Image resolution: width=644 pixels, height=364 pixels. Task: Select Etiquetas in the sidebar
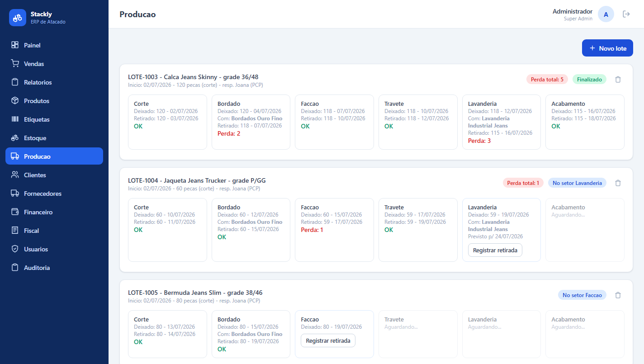pos(54,119)
